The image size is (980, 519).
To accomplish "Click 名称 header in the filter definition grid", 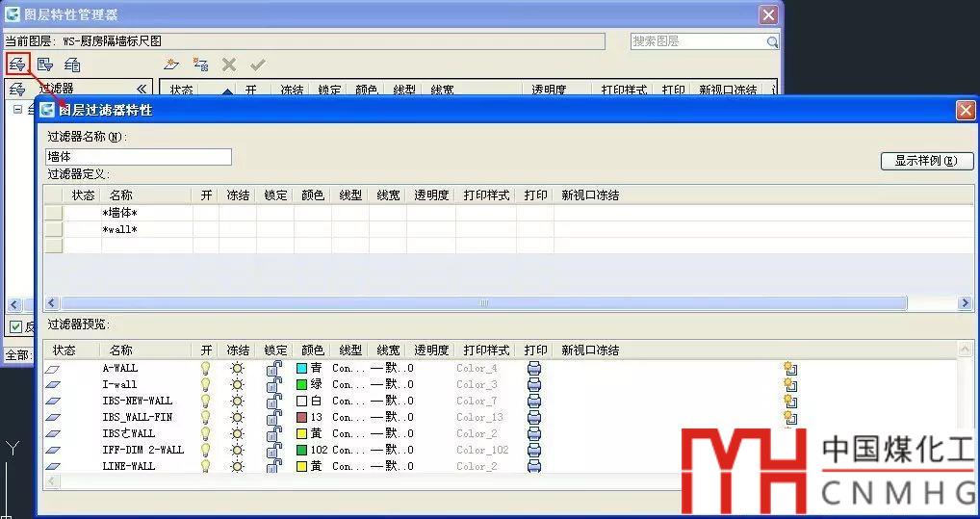I will click(120, 195).
